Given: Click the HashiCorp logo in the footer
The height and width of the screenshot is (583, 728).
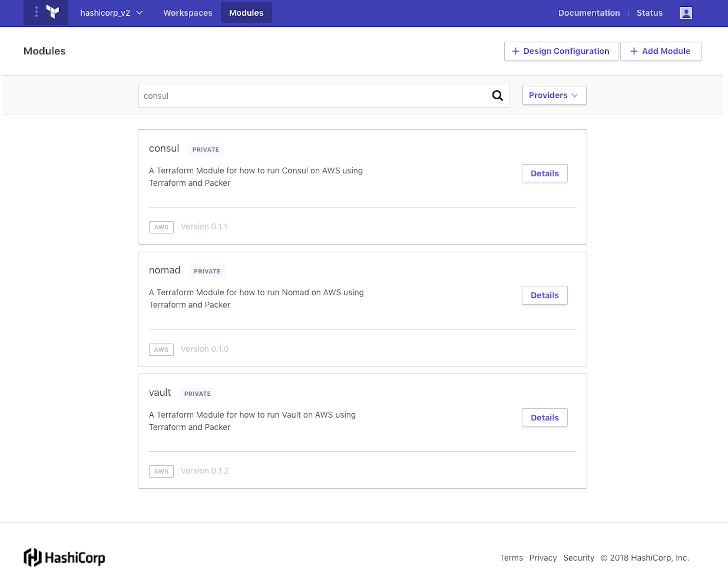Looking at the screenshot, I should [64, 558].
